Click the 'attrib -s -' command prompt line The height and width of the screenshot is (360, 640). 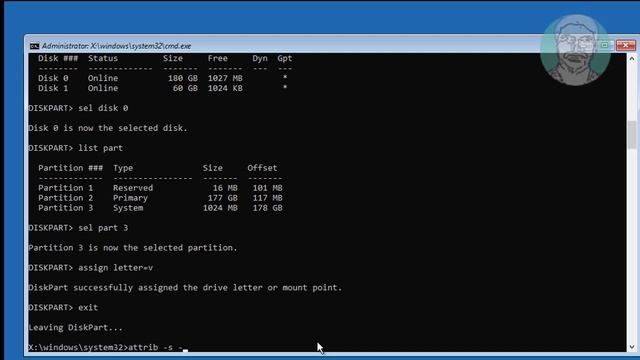pos(108,348)
